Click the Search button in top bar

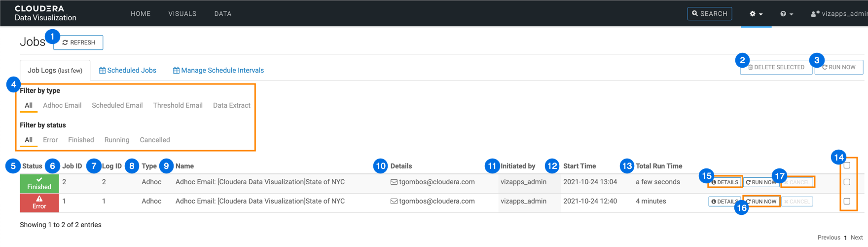click(x=709, y=14)
